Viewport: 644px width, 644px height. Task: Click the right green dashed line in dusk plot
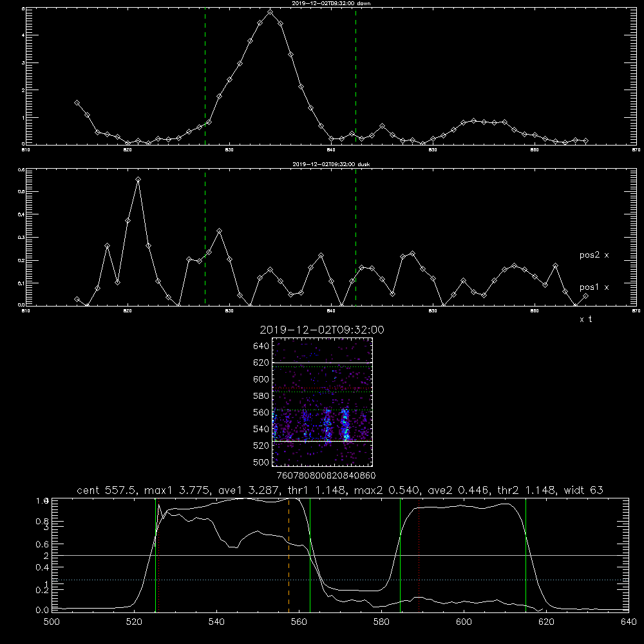(x=355, y=238)
